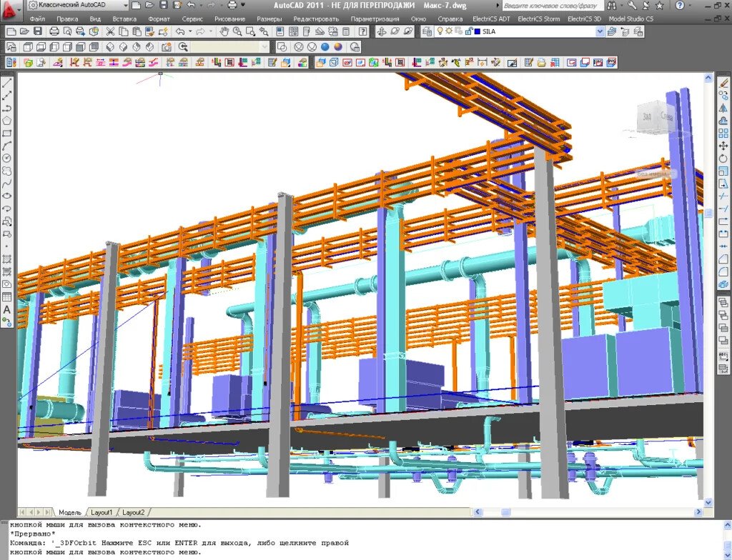This screenshot has height=560, width=732.
Task: Click the blue SILA layer color swatch
Action: (477, 31)
